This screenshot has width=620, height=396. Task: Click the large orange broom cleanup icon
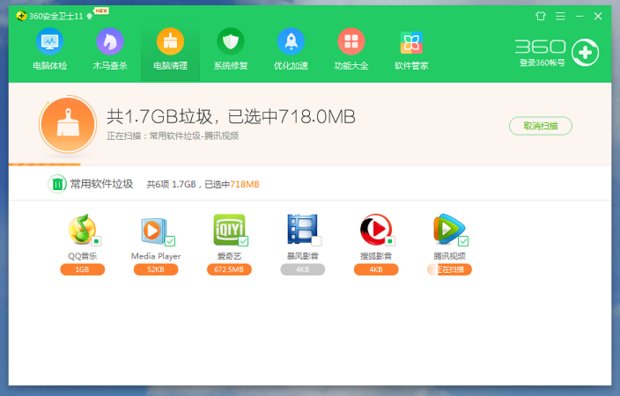pos(68,125)
